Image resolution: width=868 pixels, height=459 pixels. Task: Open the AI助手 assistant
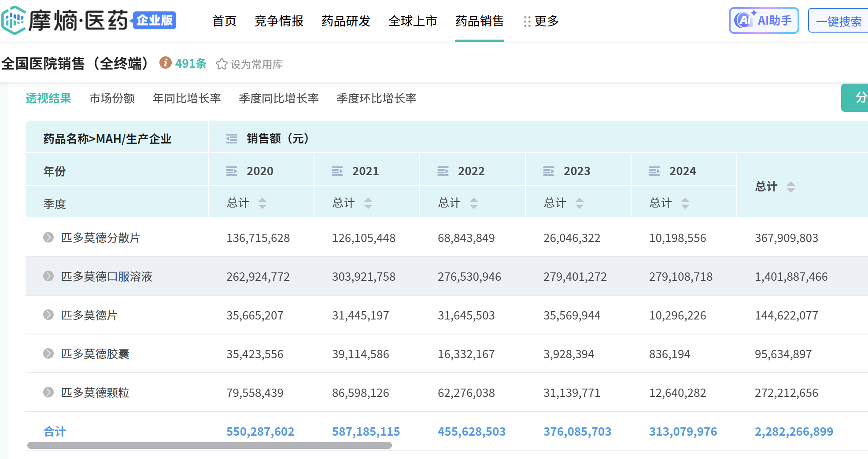pos(764,21)
